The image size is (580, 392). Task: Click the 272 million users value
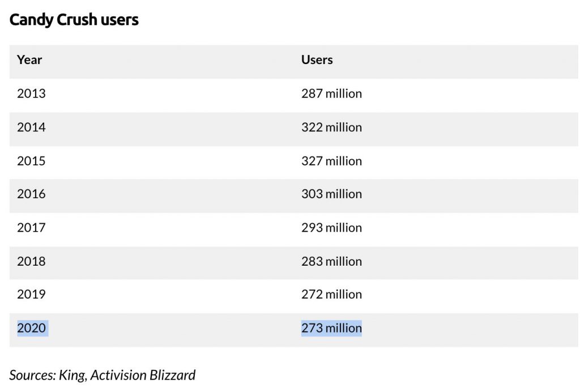click(331, 294)
